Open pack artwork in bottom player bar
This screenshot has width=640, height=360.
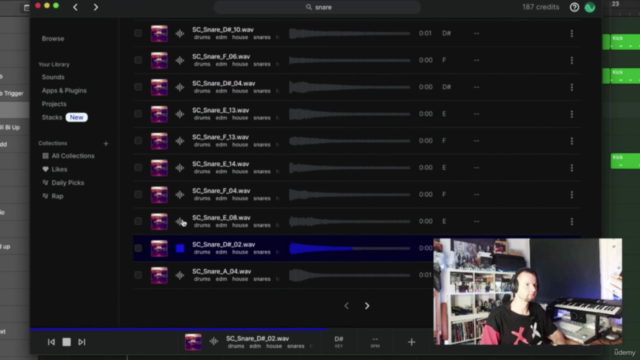point(193,342)
